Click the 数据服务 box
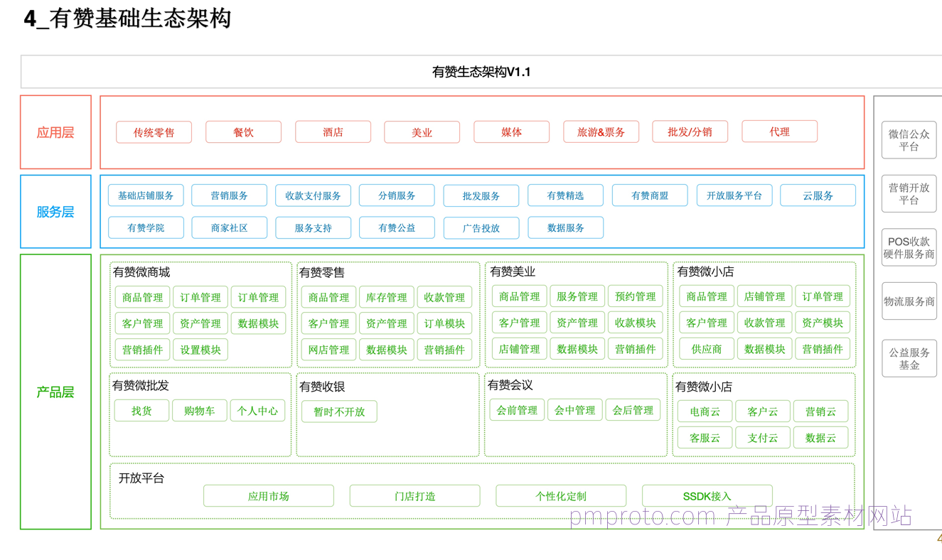Viewport: 942px width, 560px height. pyautogui.click(x=565, y=227)
